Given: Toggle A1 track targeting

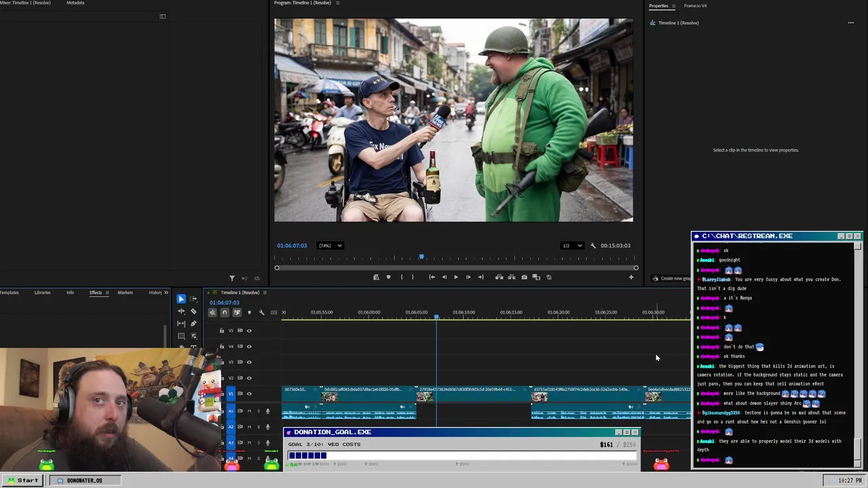Looking at the screenshot, I should (231, 411).
